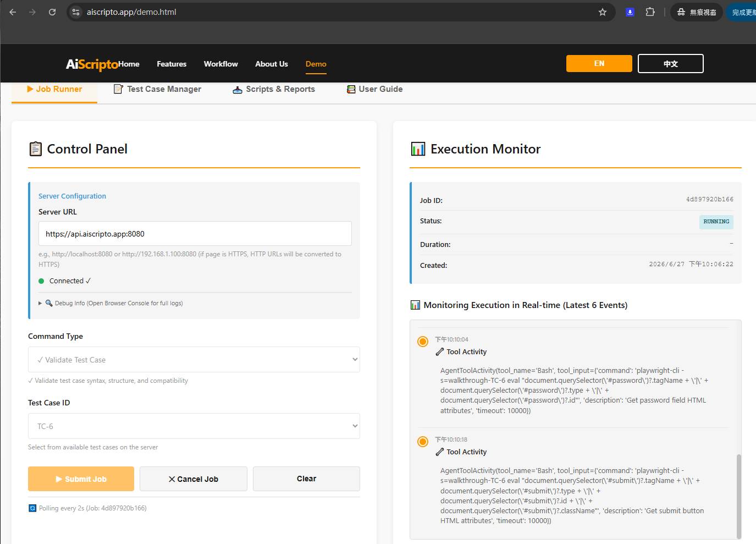Click the Server Configuration heading
756x544 pixels.
72,196
